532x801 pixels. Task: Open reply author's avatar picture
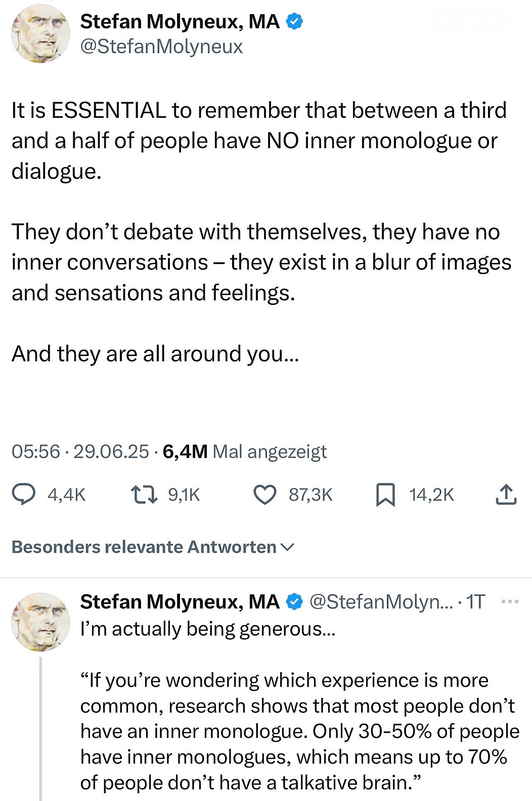point(40,622)
